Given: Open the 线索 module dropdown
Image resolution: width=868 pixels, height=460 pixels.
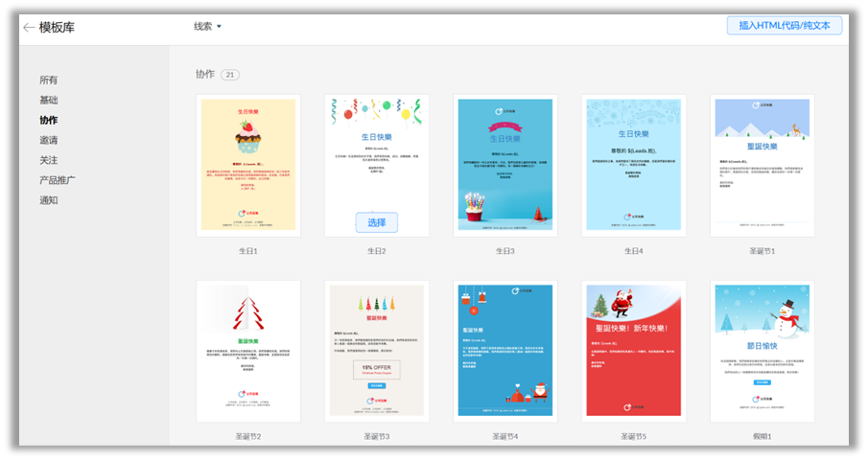Looking at the screenshot, I should tap(207, 27).
